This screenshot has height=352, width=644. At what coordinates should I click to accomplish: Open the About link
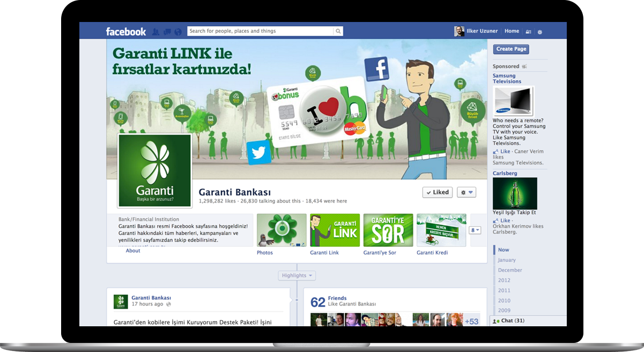(133, 251)
